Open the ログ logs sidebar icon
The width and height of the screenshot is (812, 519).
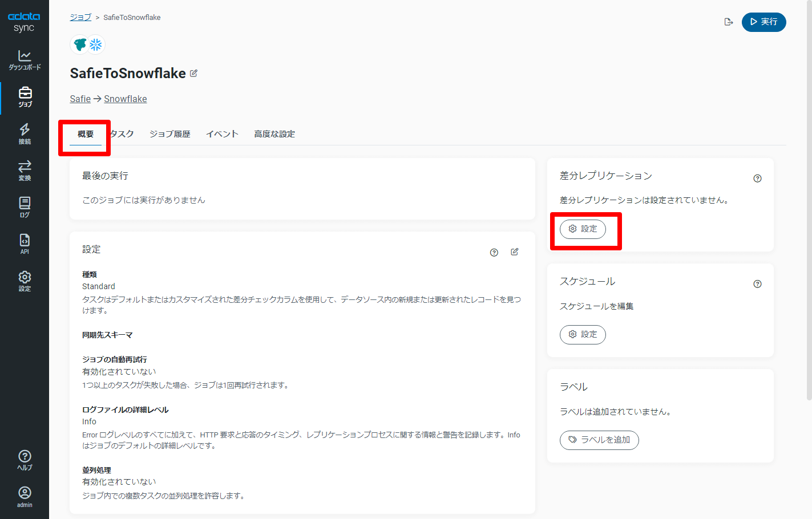click(x=25, y=208)
